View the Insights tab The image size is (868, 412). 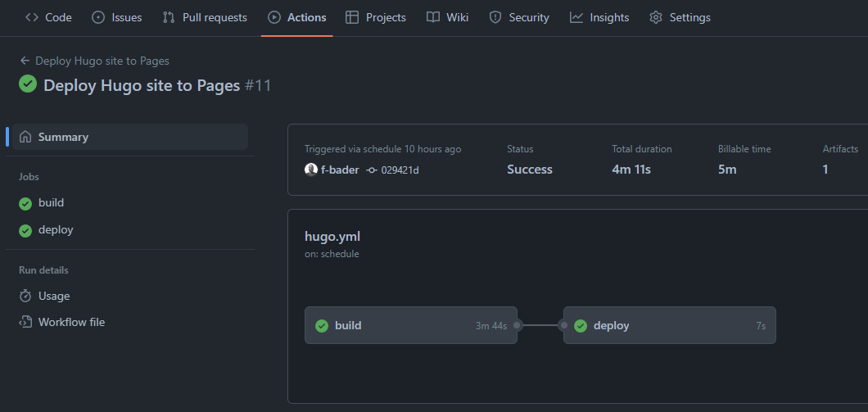coord(599,18)
